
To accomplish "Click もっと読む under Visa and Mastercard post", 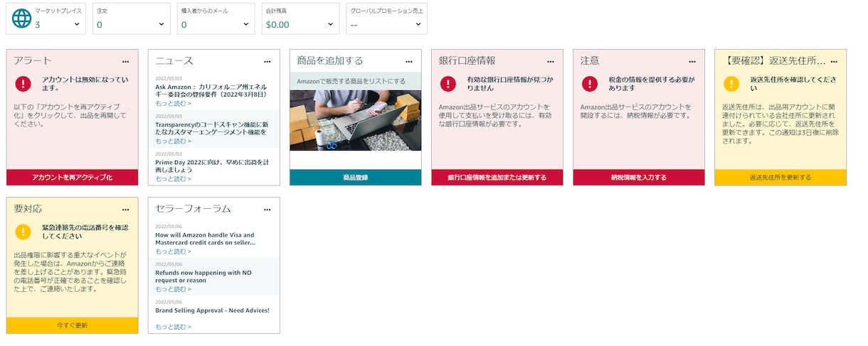I will point(173,252).
